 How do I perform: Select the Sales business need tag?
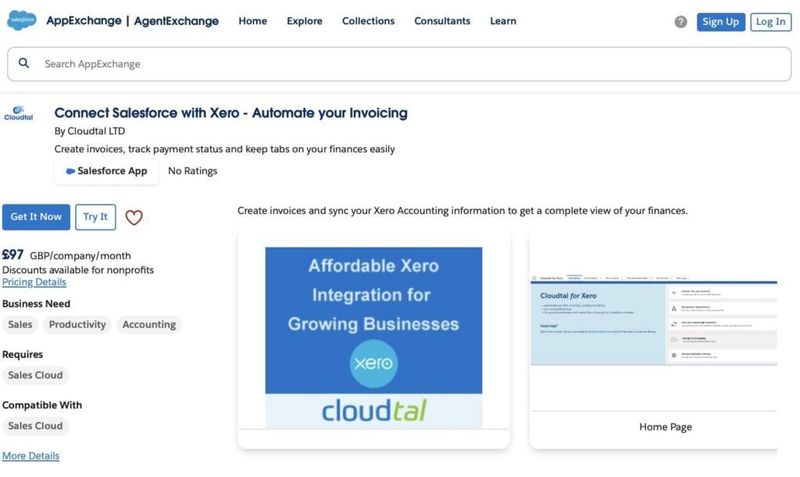20,324
